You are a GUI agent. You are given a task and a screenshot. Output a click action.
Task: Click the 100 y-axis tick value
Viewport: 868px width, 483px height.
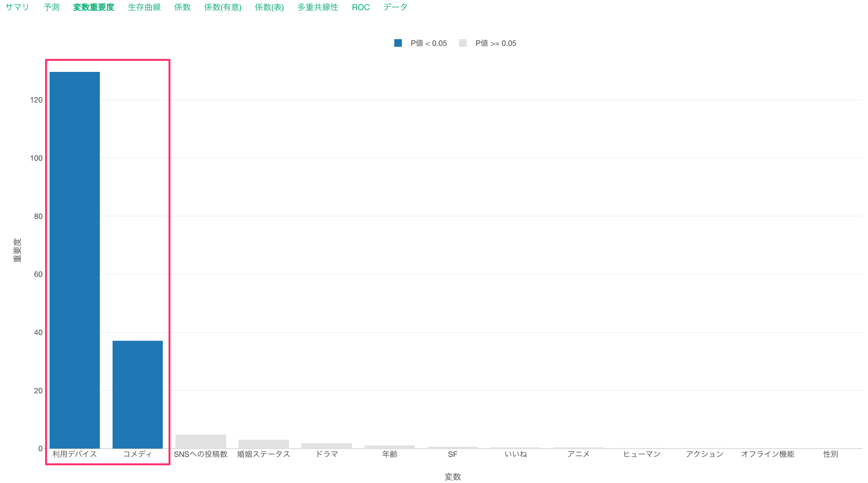click(36, 158)
